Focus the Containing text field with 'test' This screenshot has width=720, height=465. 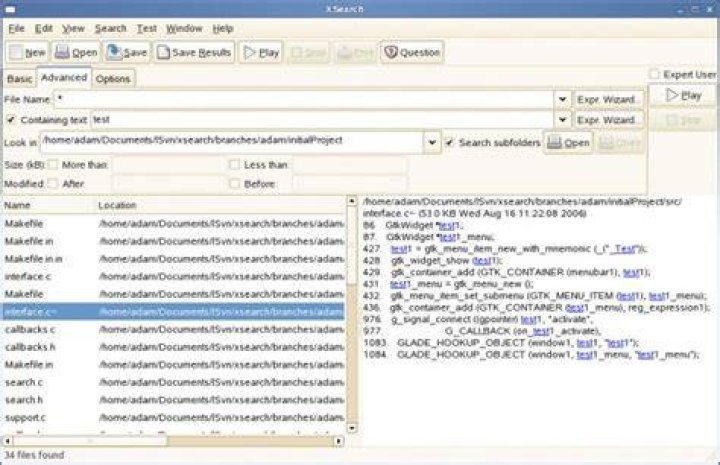point(322,120)
